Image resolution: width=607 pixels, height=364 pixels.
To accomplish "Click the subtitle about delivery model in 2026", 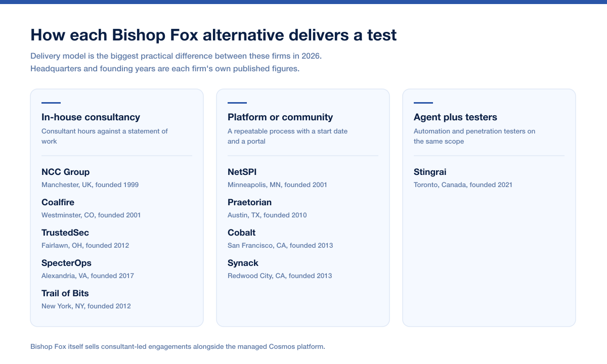I will tap(176, 56).
